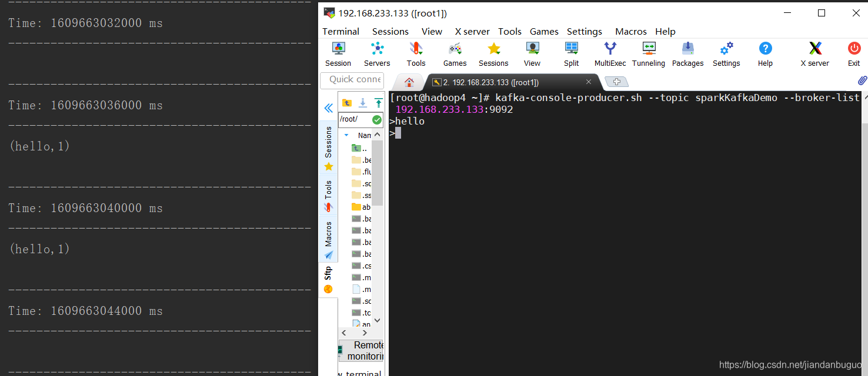Switch to the Sessions side tab
Image resolution: width=868 pixels, height=376 pixels.
(328, 148)
